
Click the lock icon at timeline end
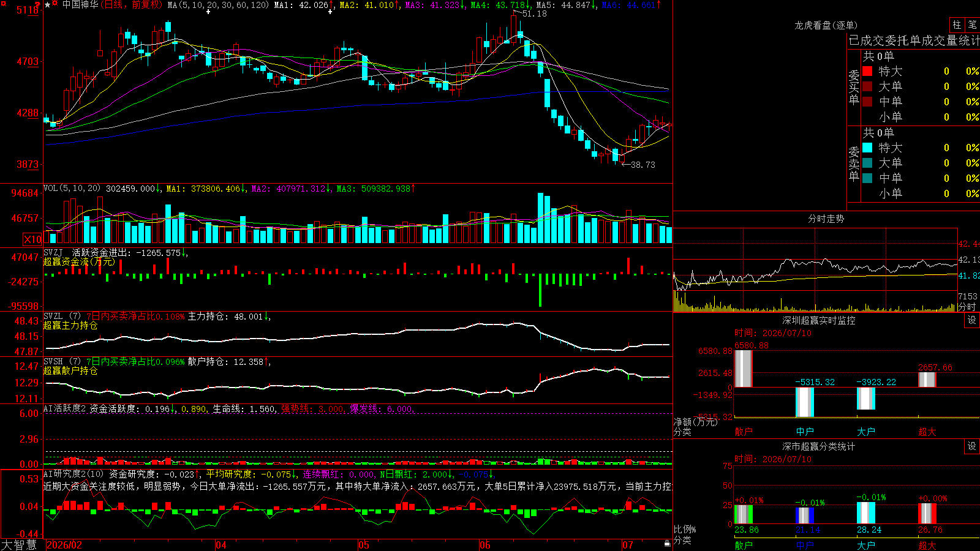point(668,544)
